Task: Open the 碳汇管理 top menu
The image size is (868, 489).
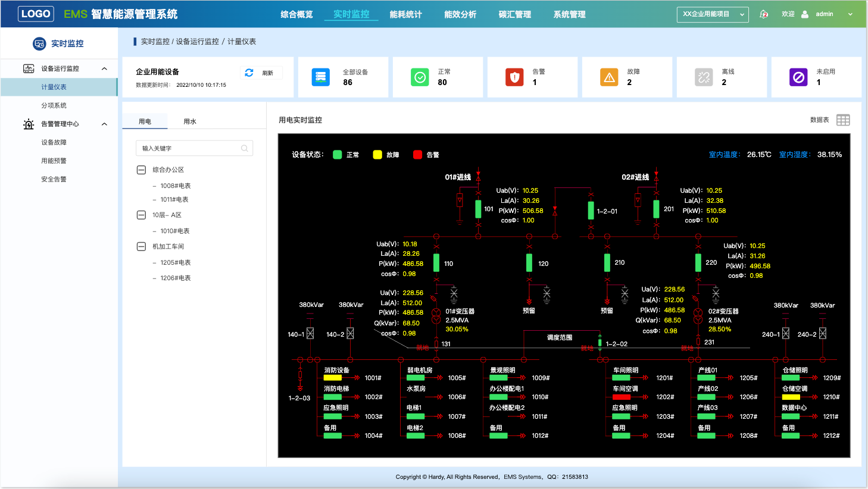Action: 515,14
